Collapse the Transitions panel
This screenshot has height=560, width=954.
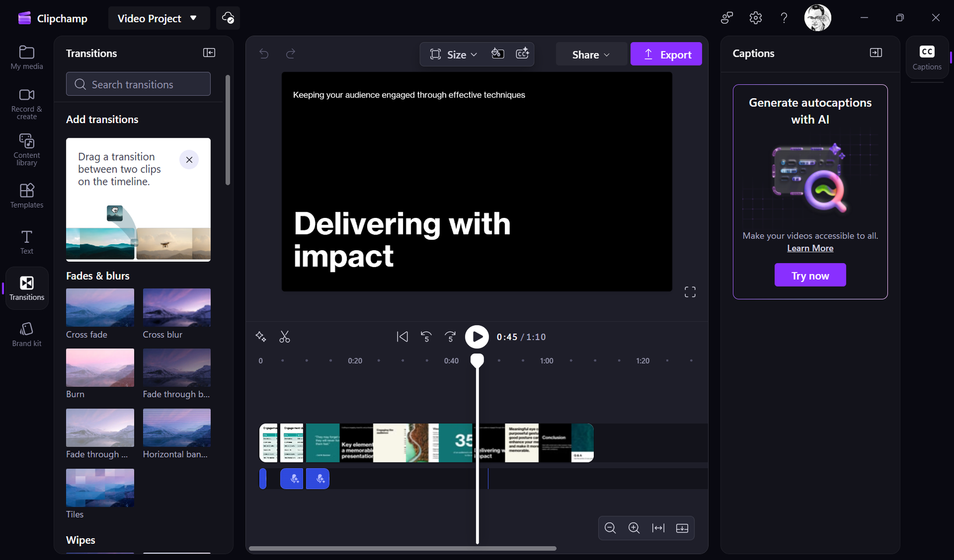point(209,53)
